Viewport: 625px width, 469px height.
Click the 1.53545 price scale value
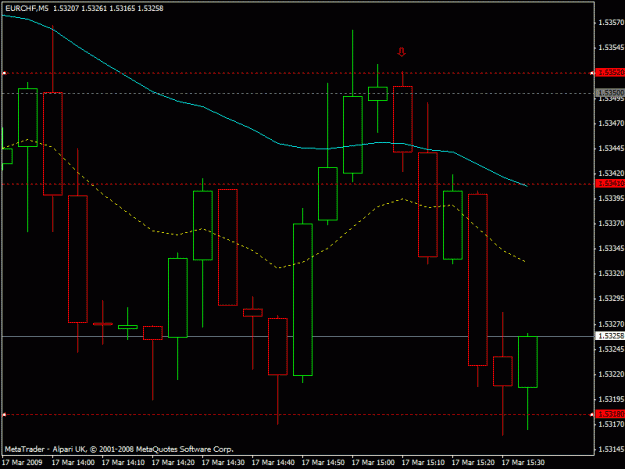point(611,47)
